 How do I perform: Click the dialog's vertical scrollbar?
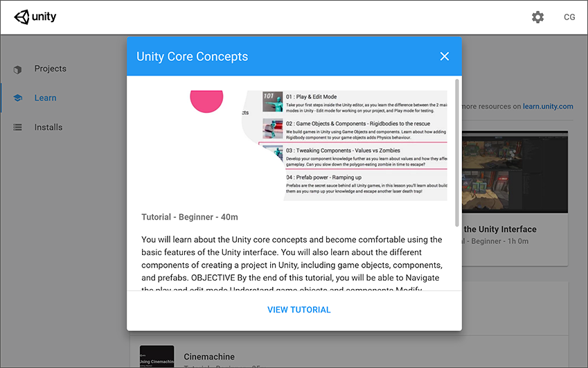tap(457, 152)
